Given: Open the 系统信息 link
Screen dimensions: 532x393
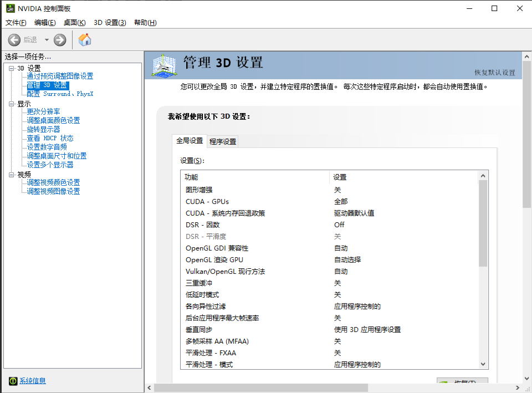Looking at the screenshot, I should click(x=33, y=381).
